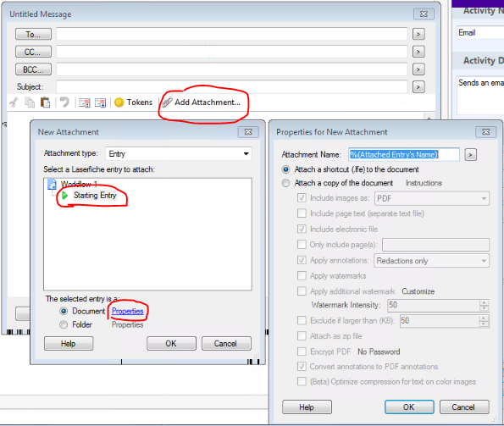
Task: Click the Paste clipboard icon
Action: [46, 102]
